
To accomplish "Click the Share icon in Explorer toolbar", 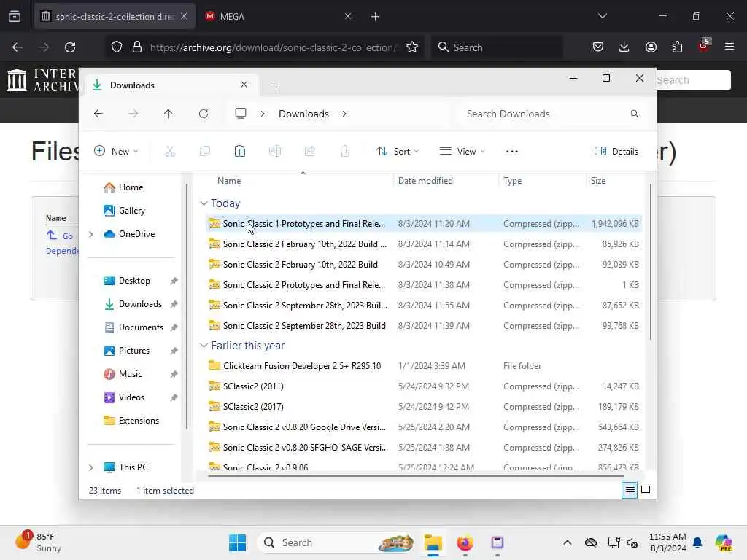I will pyautogui.click(x=309, y=152).
